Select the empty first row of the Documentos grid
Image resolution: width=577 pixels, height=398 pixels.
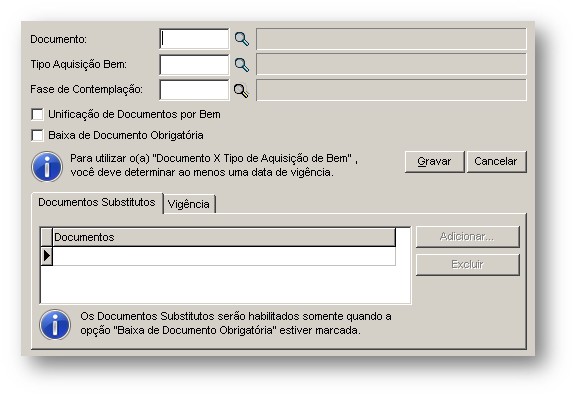tap(224, 256)
